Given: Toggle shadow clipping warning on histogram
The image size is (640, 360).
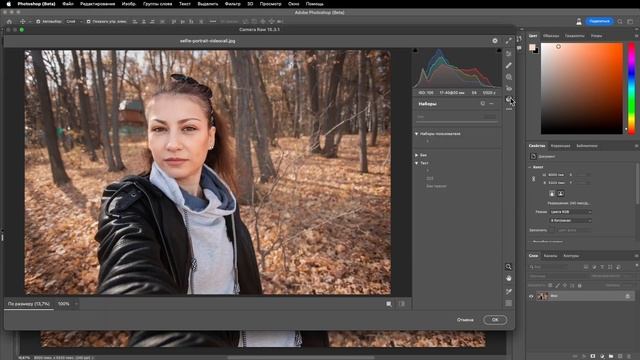Looking at the screenshot, I should [x=416, y=50].
